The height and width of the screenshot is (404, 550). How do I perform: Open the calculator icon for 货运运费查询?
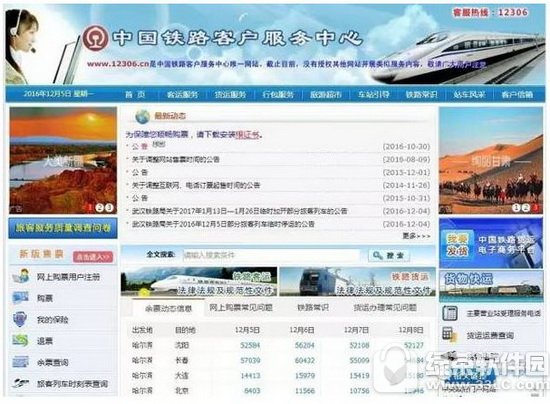450,335
